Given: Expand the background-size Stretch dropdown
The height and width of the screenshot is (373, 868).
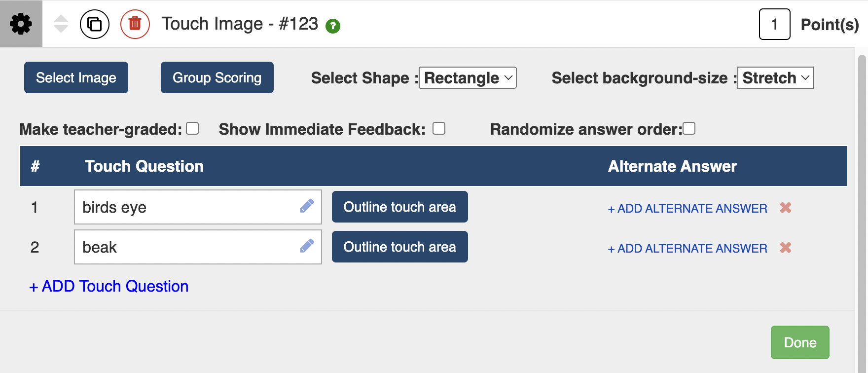Looking at the screenshot, I should [775, 78].
